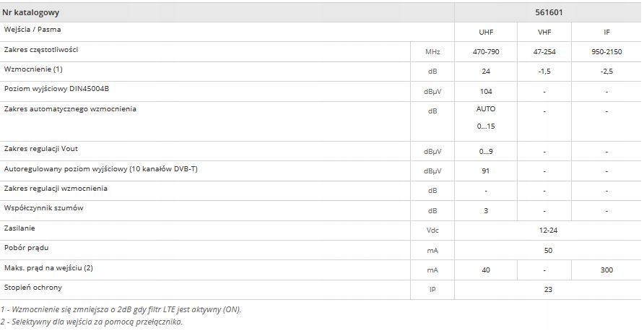Select the 470-790 frequency range value
The image size is (644, 331).
click(486, 52)
